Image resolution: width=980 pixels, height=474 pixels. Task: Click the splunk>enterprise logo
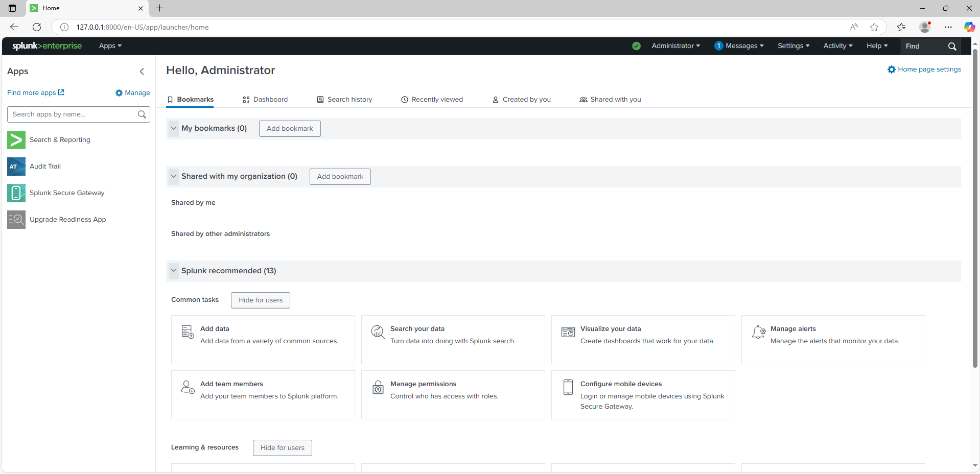click(x=47, y=46)
